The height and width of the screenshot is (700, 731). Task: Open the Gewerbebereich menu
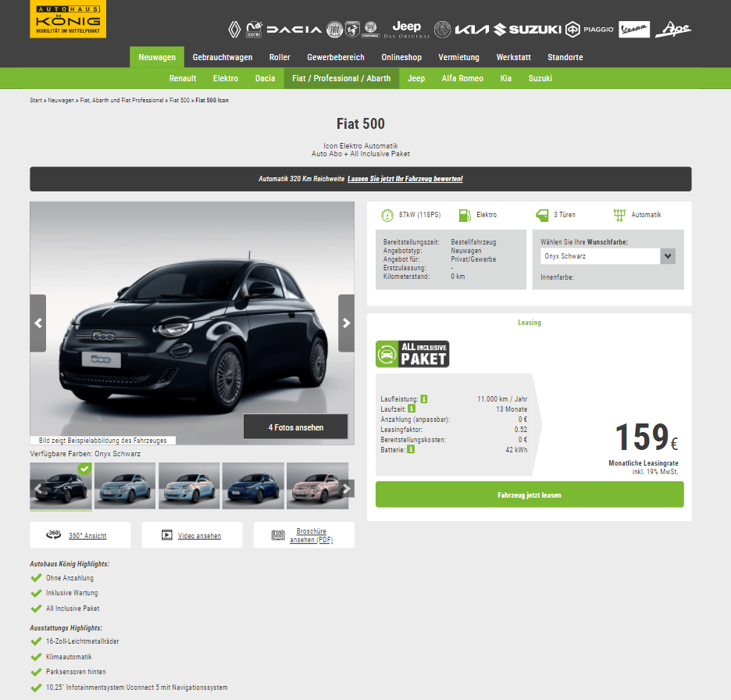(336, 57)
